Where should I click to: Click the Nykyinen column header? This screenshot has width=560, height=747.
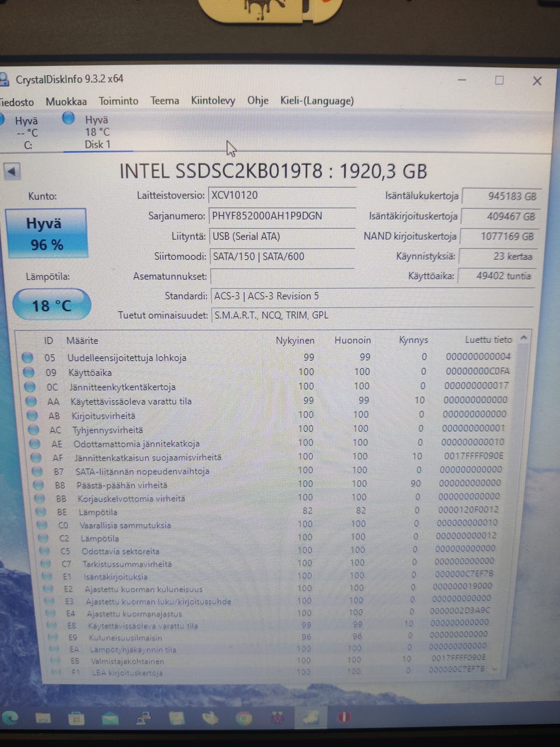295,340
